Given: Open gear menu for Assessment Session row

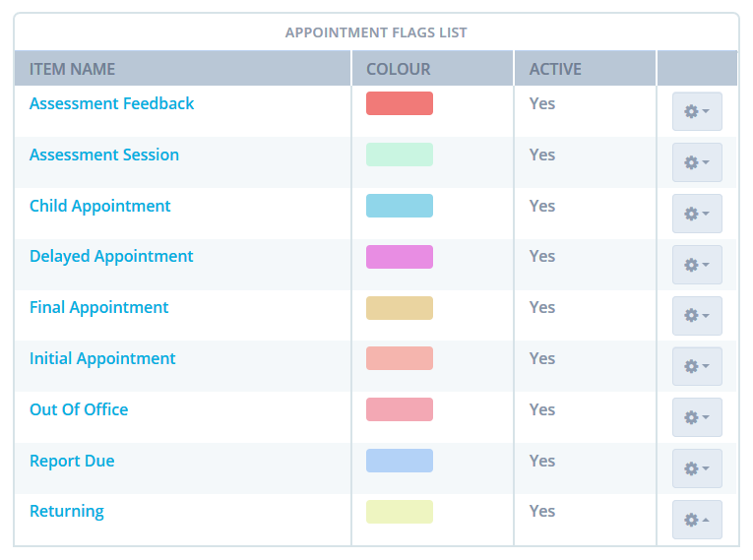Looking at the screenshot, I should [697, 162].
